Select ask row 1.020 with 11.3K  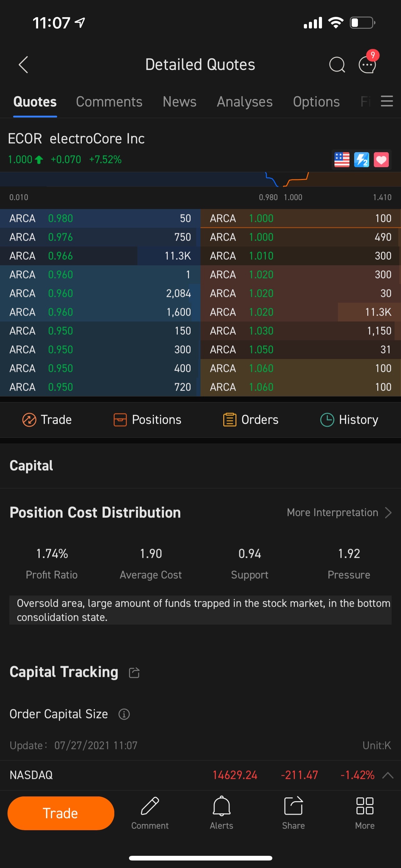point(301,312)
